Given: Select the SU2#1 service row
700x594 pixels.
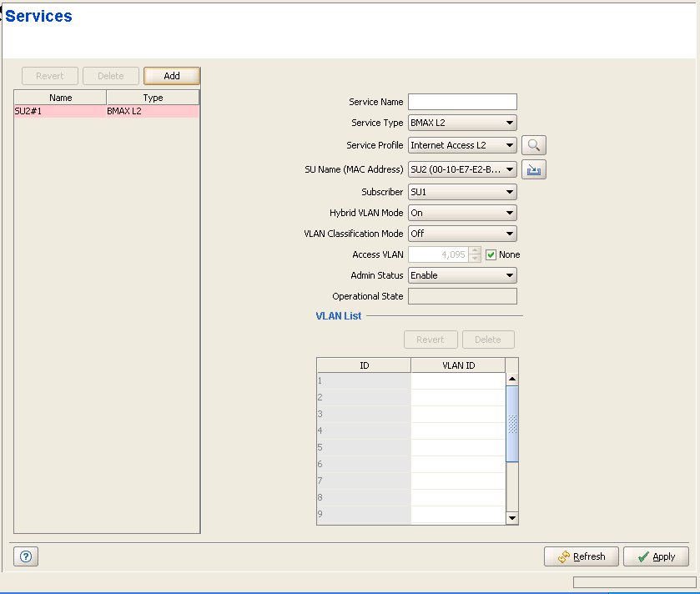Looking at the screenshot, I should coord(106,111).
